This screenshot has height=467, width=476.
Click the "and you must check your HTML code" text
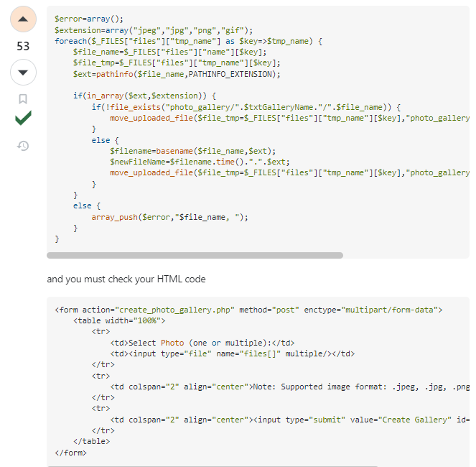pos(126,279)
